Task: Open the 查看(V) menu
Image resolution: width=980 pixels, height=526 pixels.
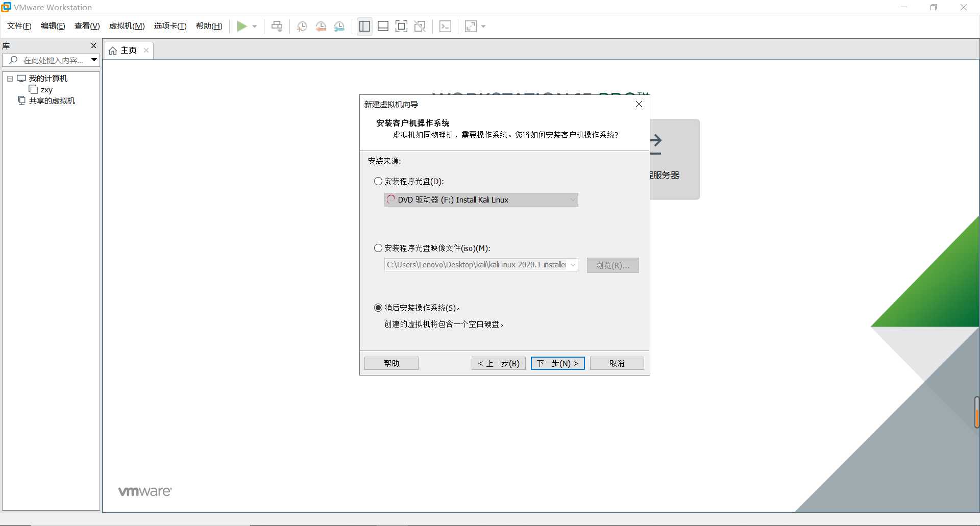Action: (x=87, y=26)
